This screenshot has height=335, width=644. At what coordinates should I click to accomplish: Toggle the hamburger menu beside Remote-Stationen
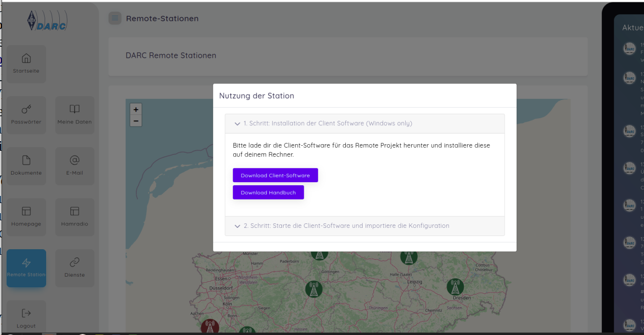[115, 18]
